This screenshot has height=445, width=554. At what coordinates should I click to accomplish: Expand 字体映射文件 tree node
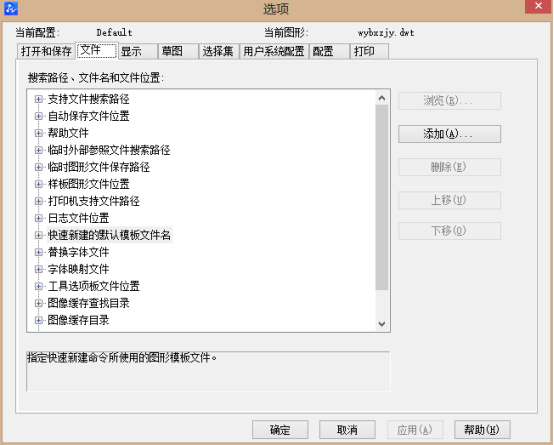pyautogui.click(x=39, y=269)
